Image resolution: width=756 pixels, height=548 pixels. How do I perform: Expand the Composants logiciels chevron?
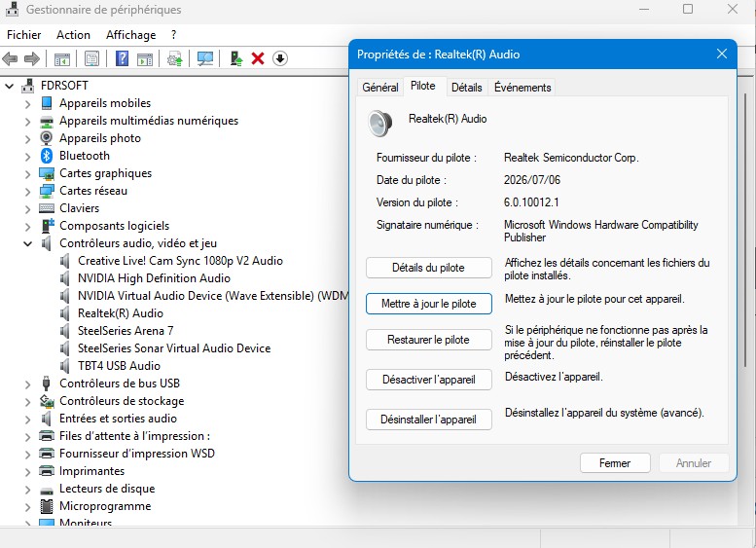tap(28, 226)
